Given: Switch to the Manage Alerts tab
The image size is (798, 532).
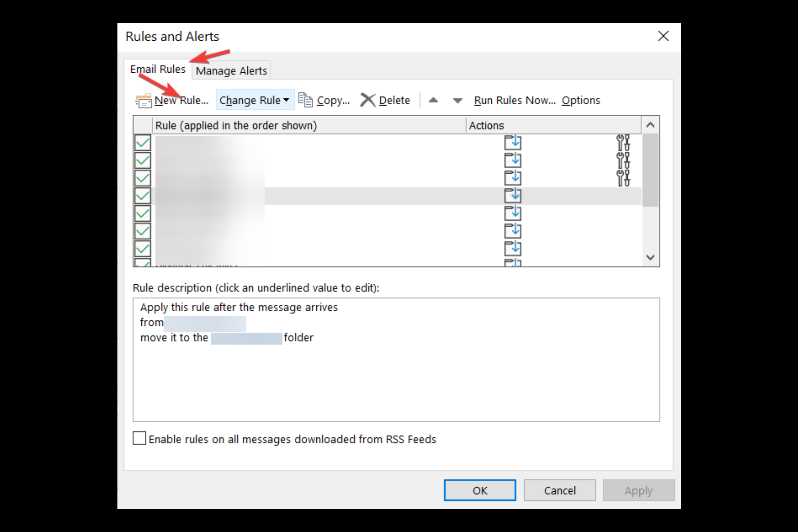Looking at the screenshot, I should 231,71.
